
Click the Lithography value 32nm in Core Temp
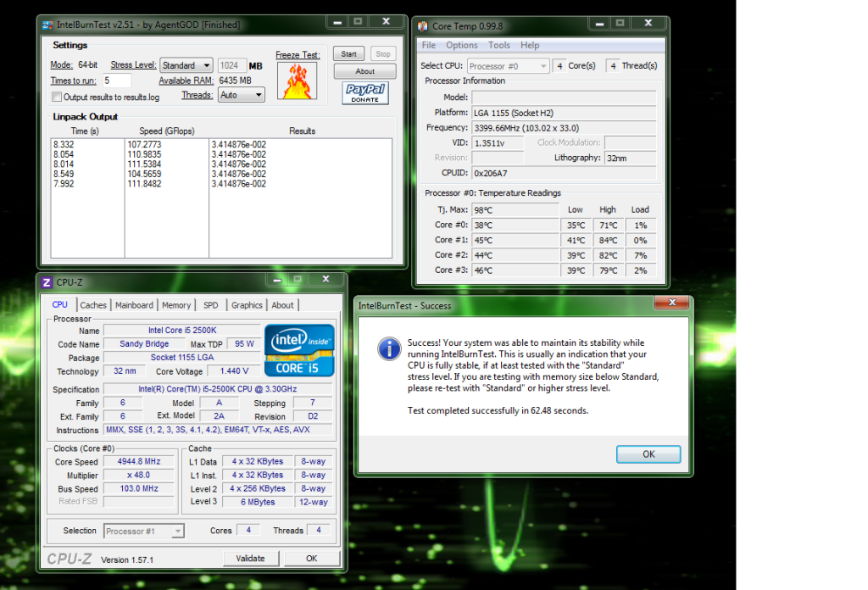click(630, 159)
